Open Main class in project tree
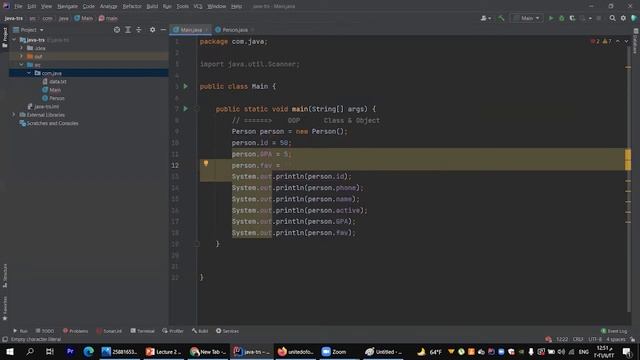The height and width of the screenshot is (360, 640). [51, 90]
